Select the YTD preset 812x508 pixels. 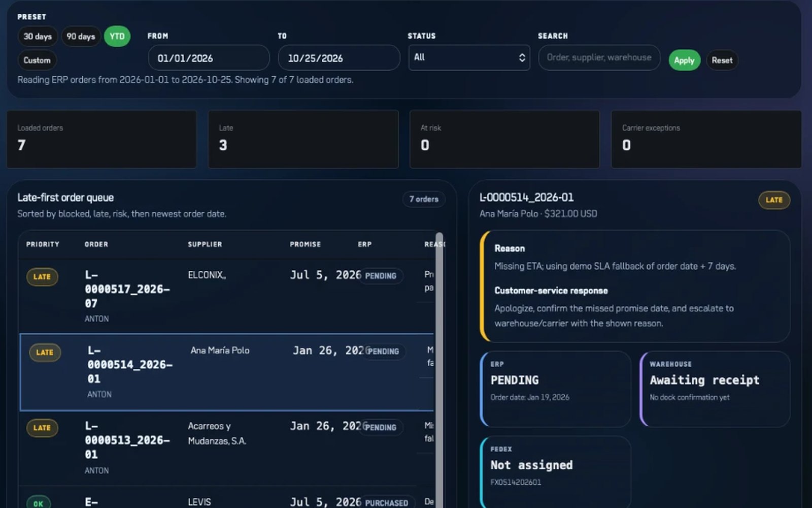tap(117, 37)
